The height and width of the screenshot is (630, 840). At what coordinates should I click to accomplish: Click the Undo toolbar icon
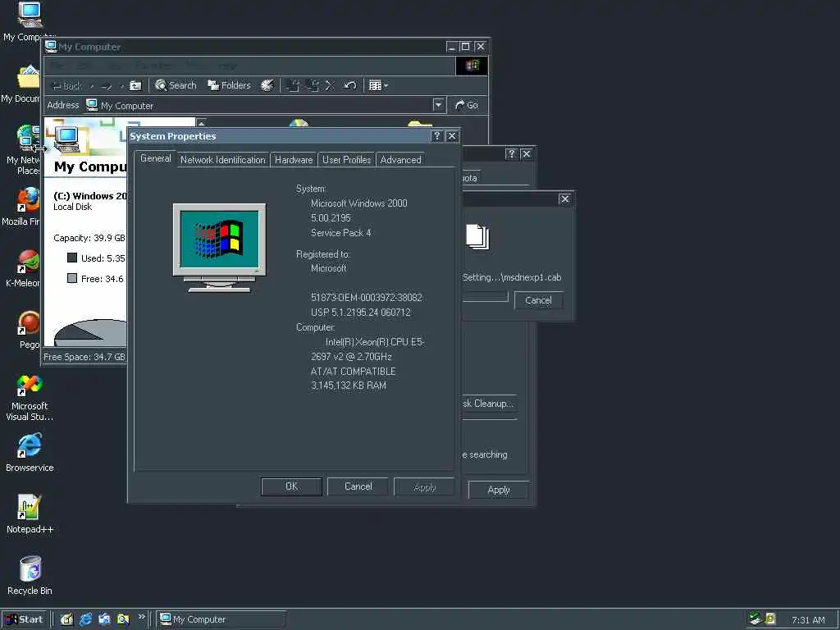(x=349, y=85)
